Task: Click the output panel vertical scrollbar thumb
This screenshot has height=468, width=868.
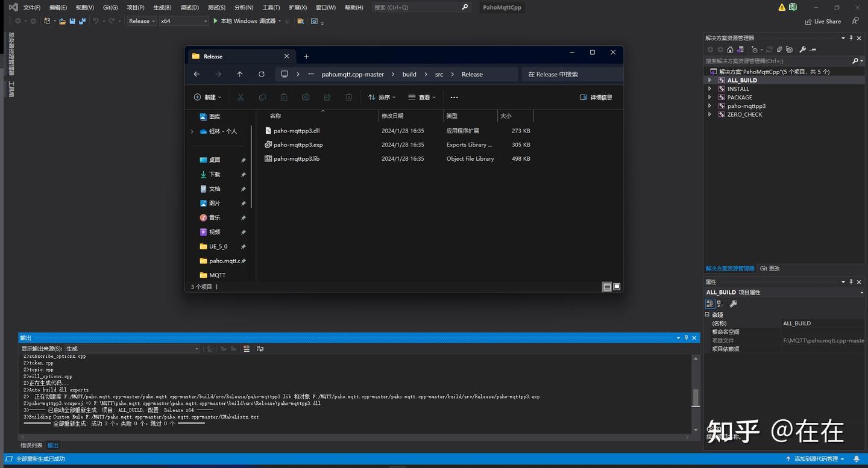Action: pos(695,398)
